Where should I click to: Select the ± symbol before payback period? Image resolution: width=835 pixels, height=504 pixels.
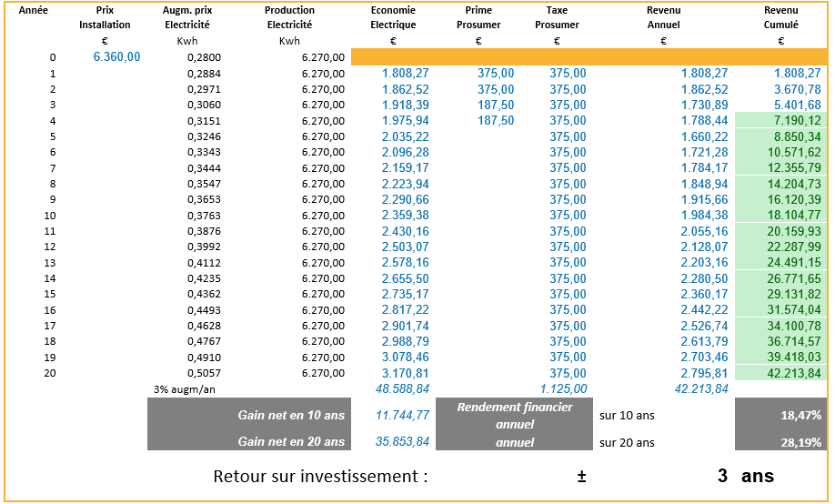click(581, 476)
